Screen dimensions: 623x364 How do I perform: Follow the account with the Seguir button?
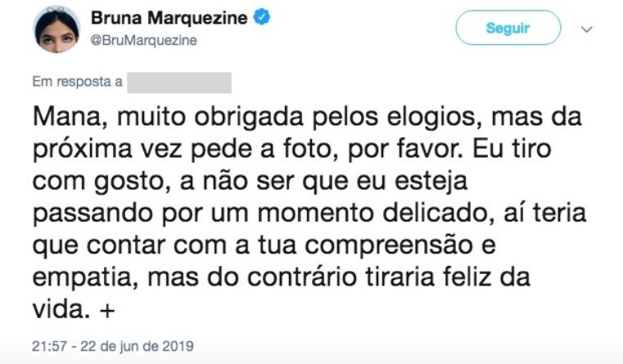point(508,28)
